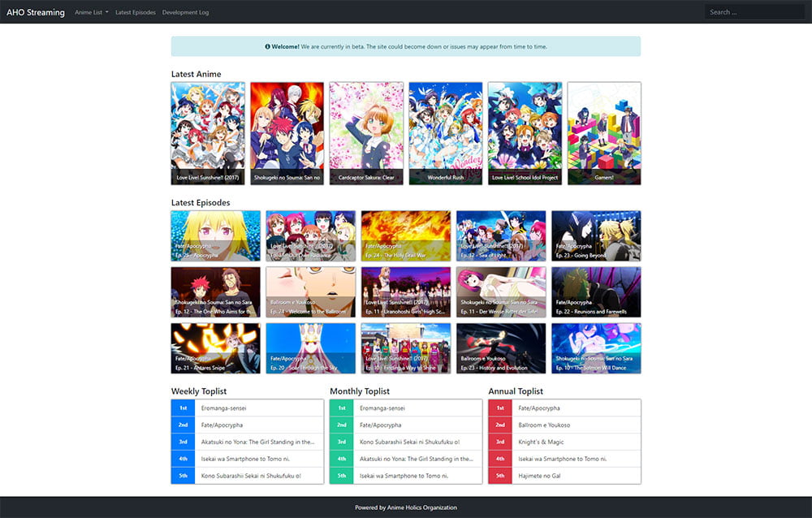Open Fate/Apocrypha Ep. 22 Reunions and Farewells
Viewport: 812px width, 518px height.
[596, 291]
